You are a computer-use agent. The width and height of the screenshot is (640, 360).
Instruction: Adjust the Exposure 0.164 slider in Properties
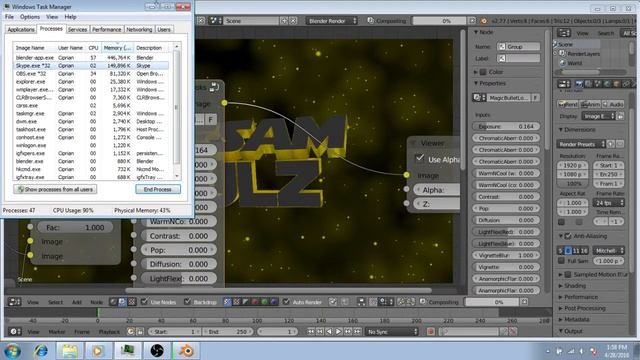(506, 127)
